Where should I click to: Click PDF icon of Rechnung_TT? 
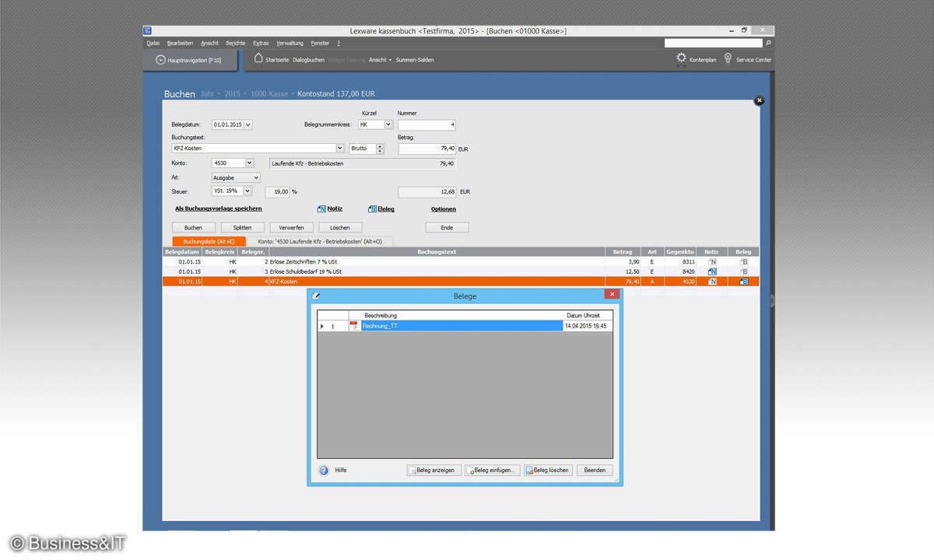tap(354, 326)
